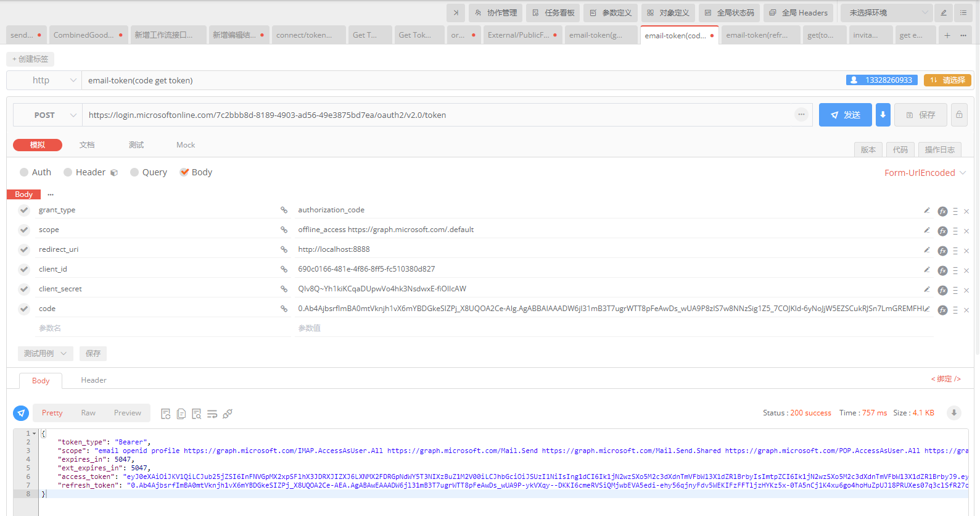Switch response view to Preview

128,413
